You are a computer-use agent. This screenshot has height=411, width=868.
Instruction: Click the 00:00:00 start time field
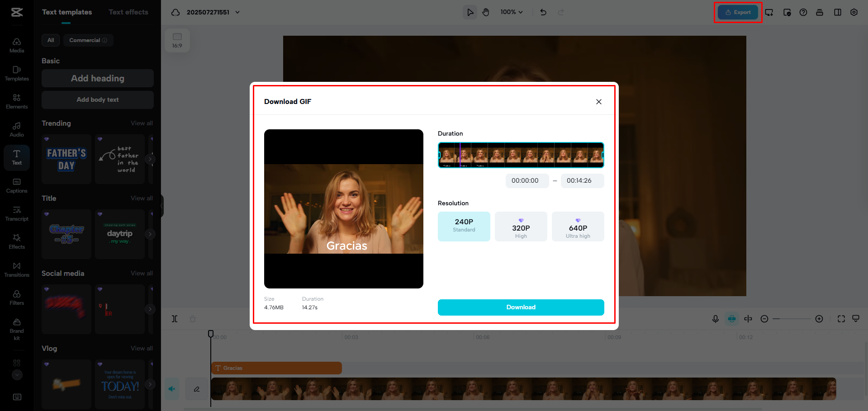click(x=526, y=180)
